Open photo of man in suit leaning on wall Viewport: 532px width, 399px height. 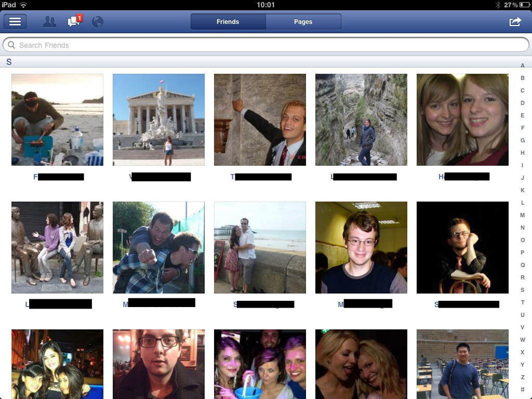pos(260,120)
